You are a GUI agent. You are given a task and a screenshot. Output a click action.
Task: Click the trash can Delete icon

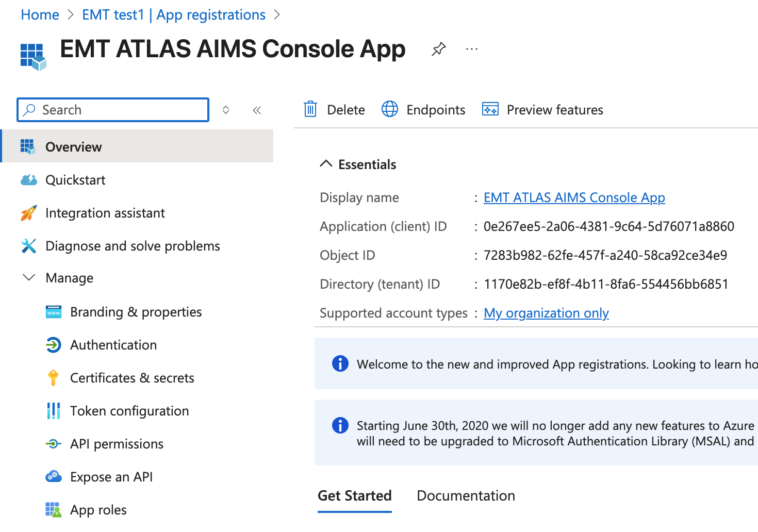pos(310,109)
